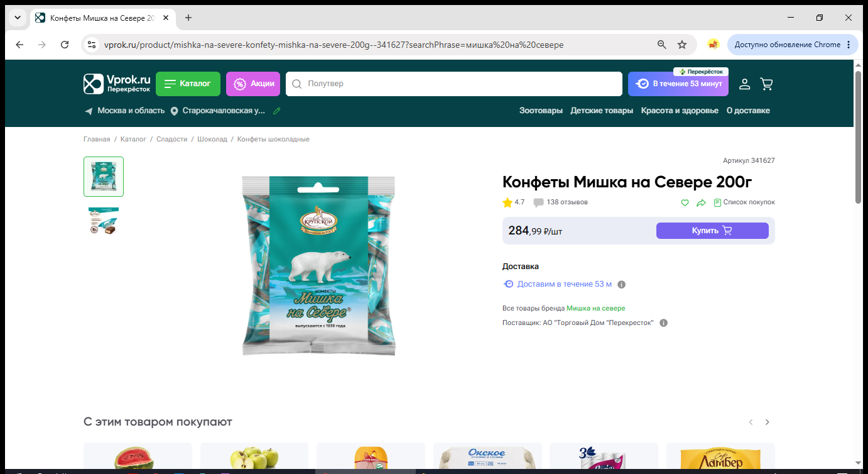Open browser zoom magnifier in address bar
This screenshot has width=868, height=474.
coord(662,45)
